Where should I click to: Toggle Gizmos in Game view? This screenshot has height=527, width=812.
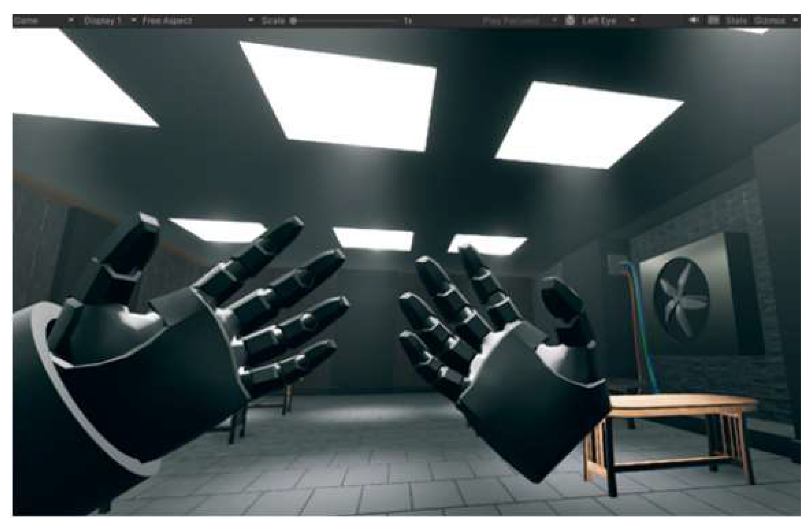click(769, 20)
